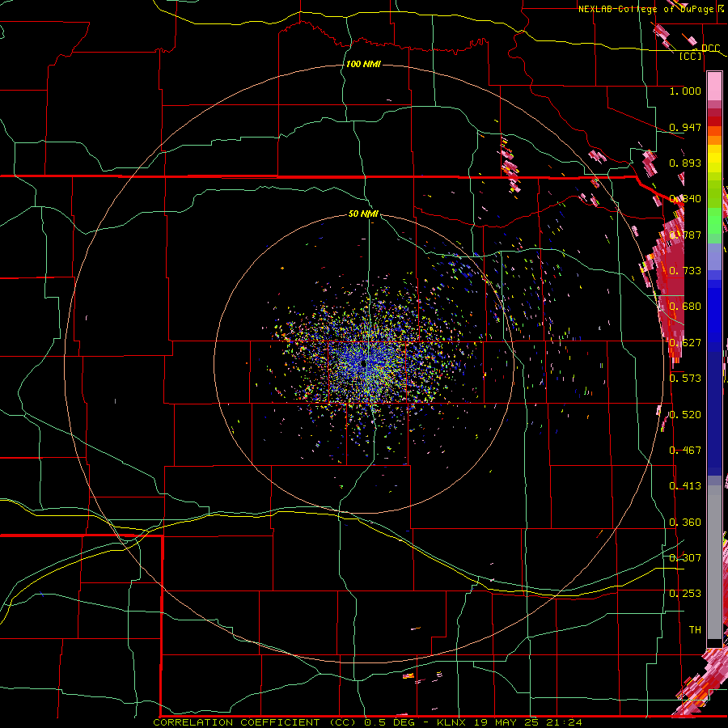Click the 0.413 scale value
Image resolution: width=728 pixels, height=728 pixels.
tap(685, 485)
